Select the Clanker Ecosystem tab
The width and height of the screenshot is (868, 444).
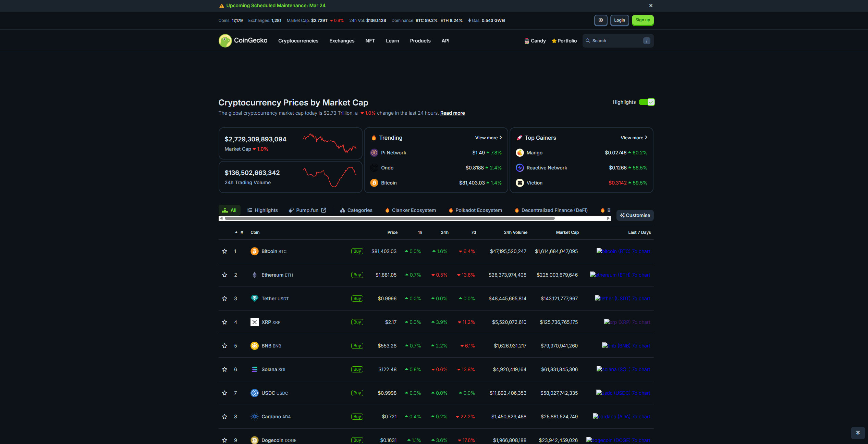411,210
